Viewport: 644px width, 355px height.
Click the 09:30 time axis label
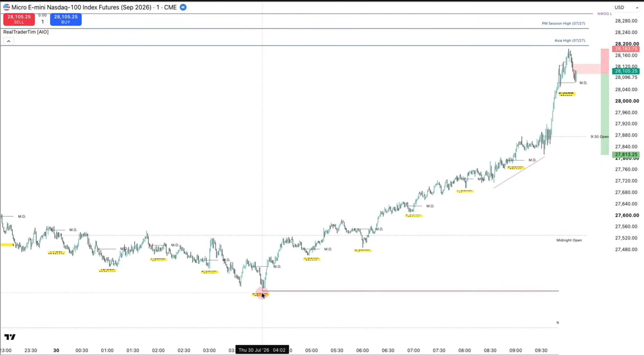541,350
